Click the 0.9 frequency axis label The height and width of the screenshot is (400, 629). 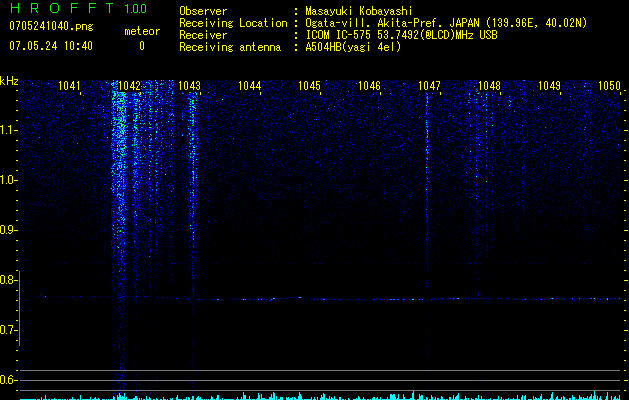point(9,230)
